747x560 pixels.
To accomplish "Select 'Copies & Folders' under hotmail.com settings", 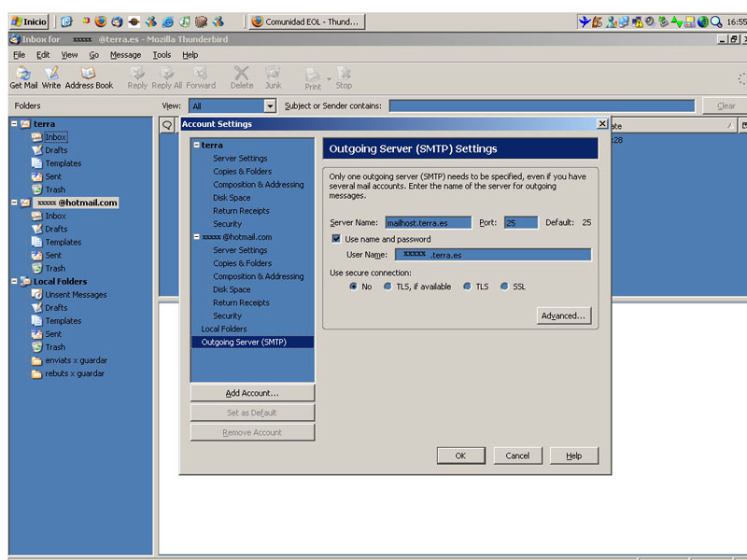I will pyautogui.click(x=243, y=263).
